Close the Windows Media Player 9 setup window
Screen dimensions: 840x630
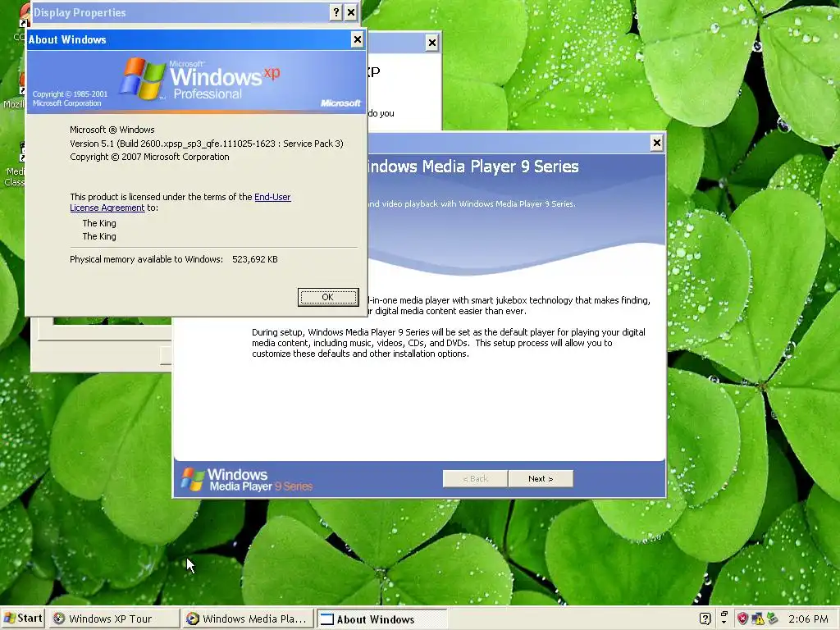[x=657, y=143]
